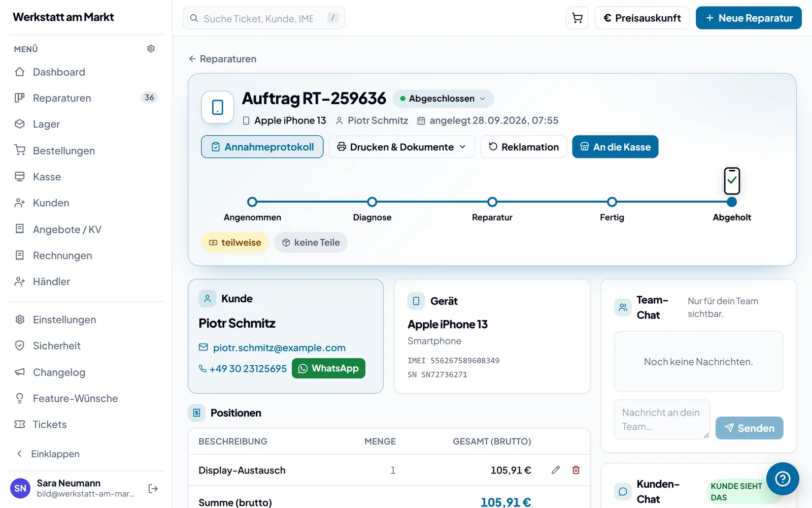Click the Gerät card phone icon

point(416,301)
